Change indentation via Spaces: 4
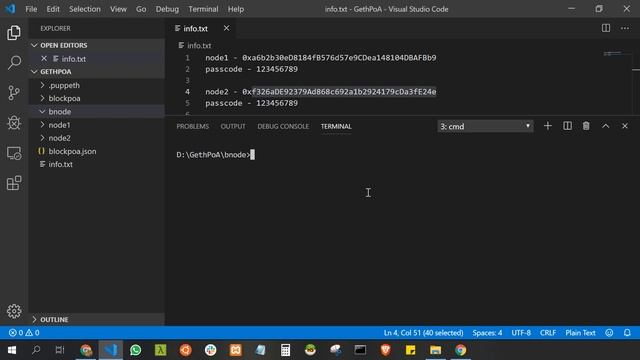The image size is (640, 360). (487, 333)
